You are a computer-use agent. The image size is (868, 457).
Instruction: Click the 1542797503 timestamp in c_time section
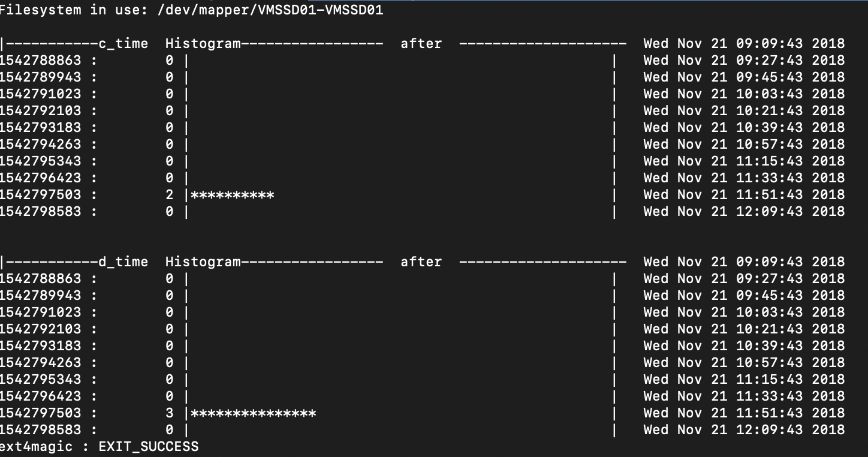[x=40, y=195]
